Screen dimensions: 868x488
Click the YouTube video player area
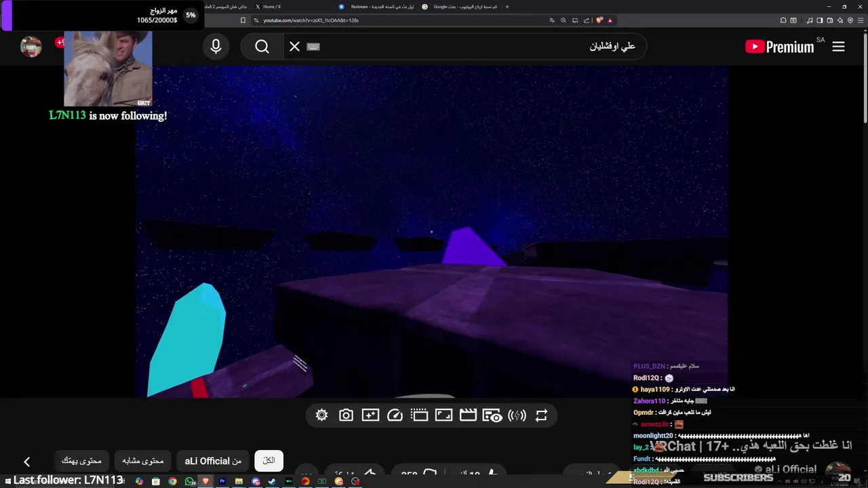[432, 231]
